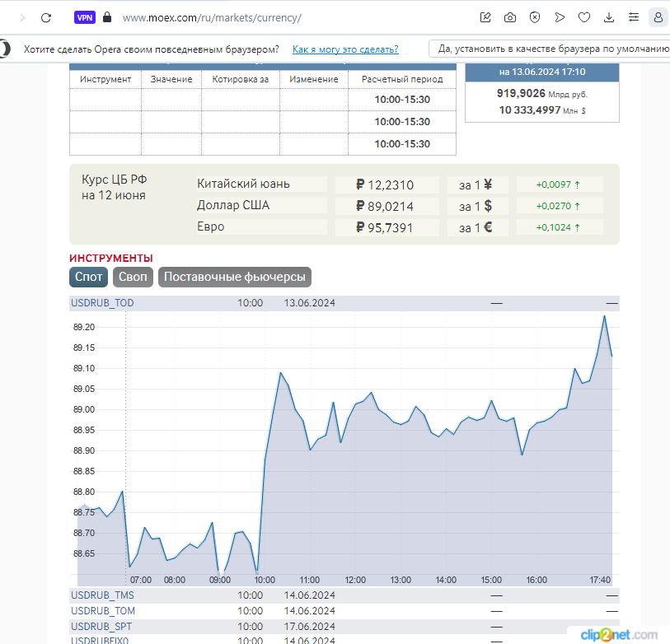670x644 pixels.
Task: Click the site padlock security icon
Action: click(106, 17)
